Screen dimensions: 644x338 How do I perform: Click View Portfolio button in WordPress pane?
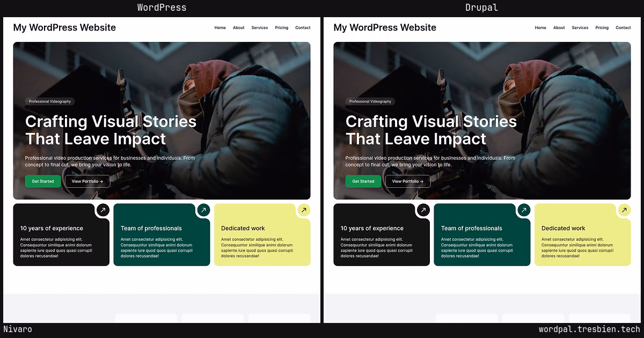pyautogui.click(x=87, y=181)
